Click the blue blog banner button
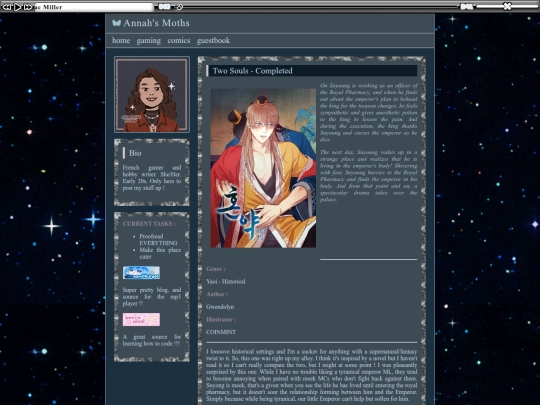The image size is (540, 405). pyautogui.click(x=141, y=272)
